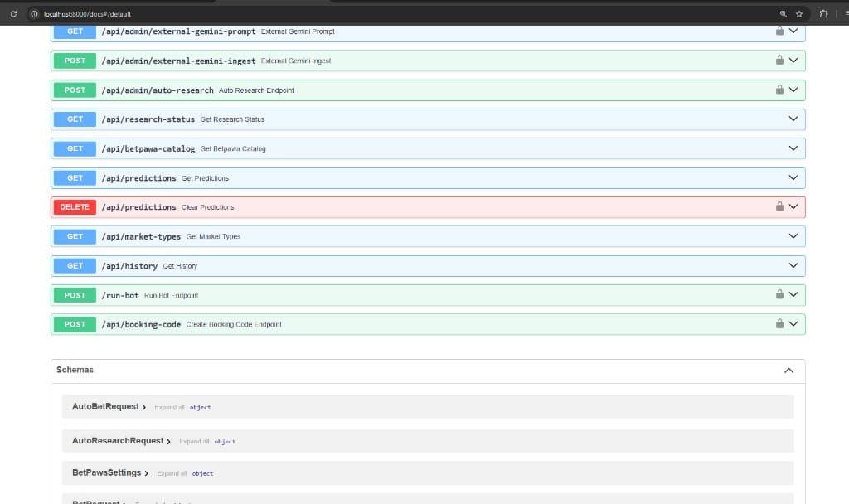Screen dimensions: 849x504
Task: Open the /api/admin/external-gemini-ingest path link
Action: click(178, 61)
